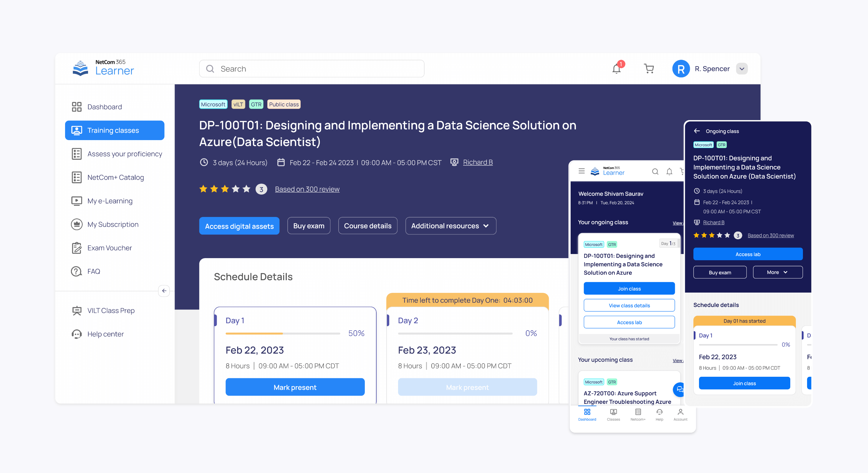Tap Join class on mobile dashboard card

click(629, 288)
